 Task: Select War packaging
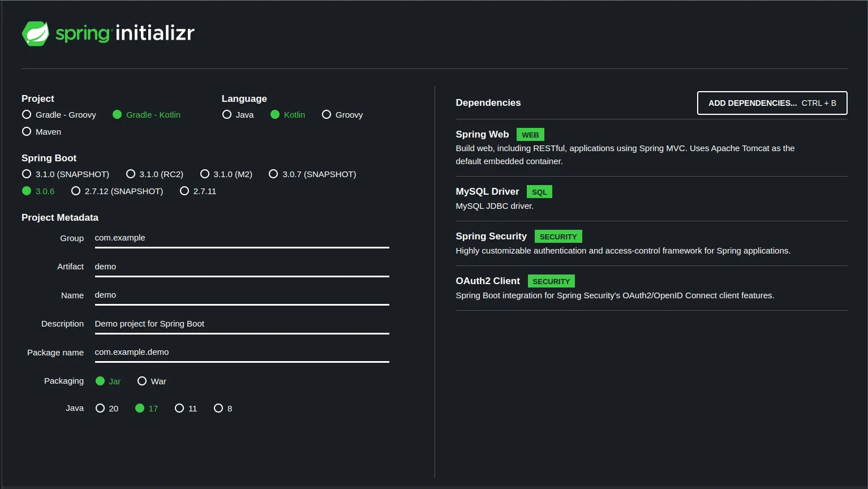tap(152, 381)
